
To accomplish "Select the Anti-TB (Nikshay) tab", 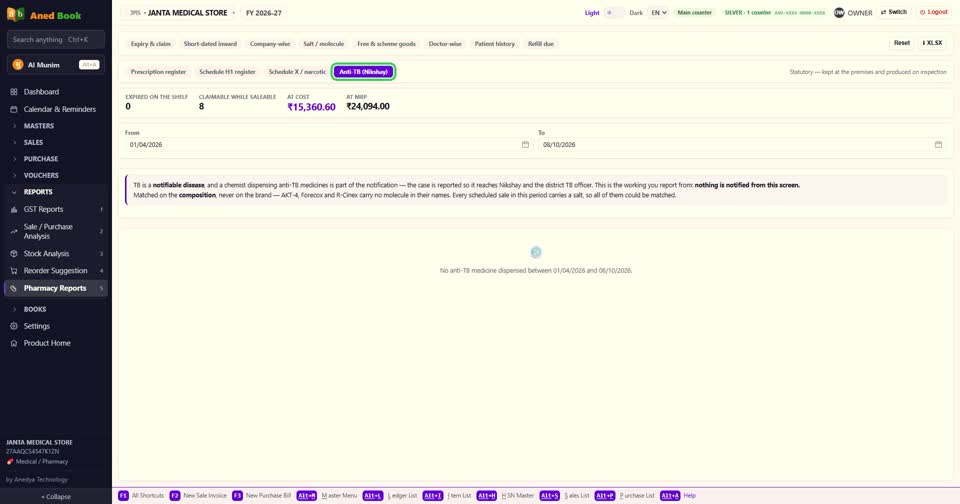I will (364, 72).
